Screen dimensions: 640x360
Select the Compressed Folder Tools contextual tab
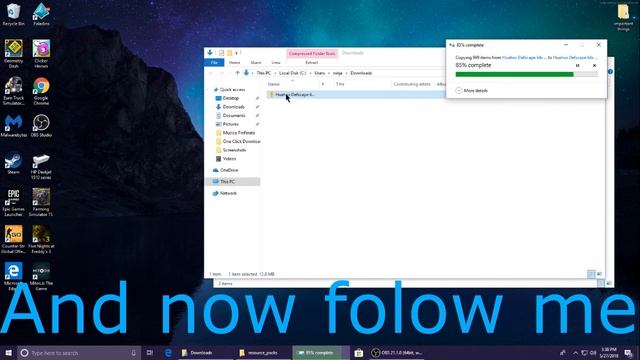[312, 53]
